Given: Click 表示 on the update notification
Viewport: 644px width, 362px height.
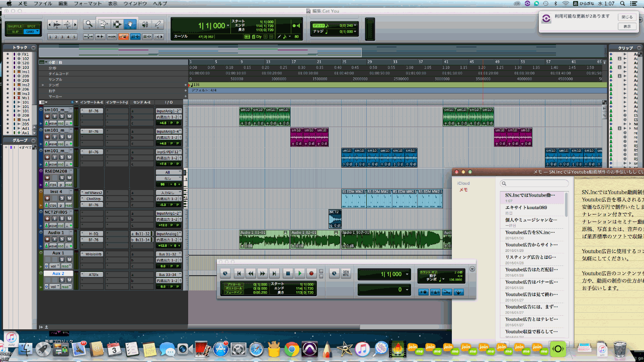Looking at the screenshot, I should click(x=627, y=26).
